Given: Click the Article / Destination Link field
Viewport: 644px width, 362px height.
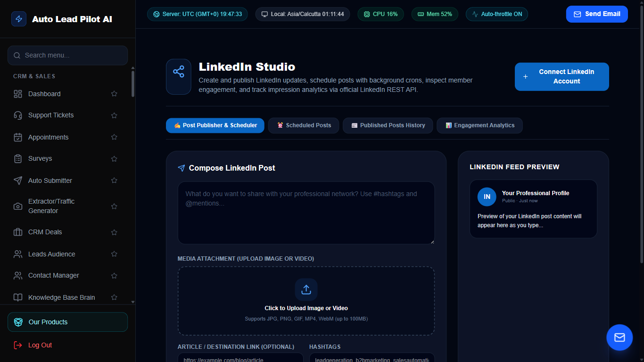Looking at the screenshot, I should tap(240, 358).
